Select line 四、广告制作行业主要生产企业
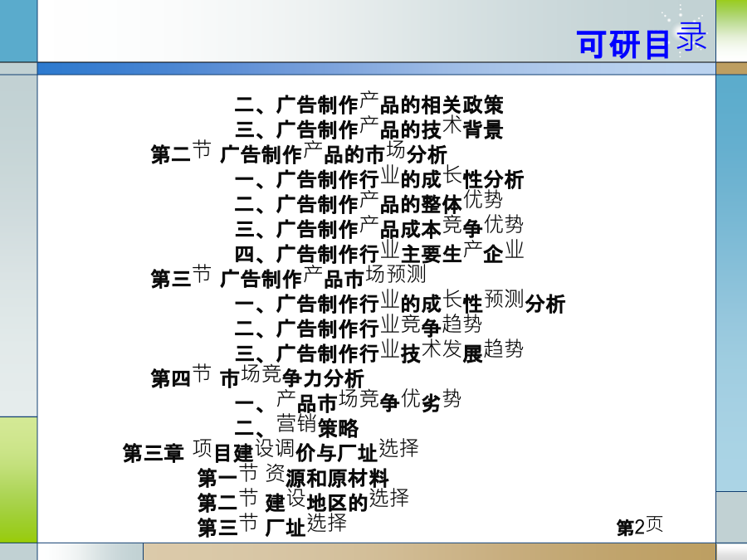Image resolution: width=747 pixels, height=560 pixels. 379,252
